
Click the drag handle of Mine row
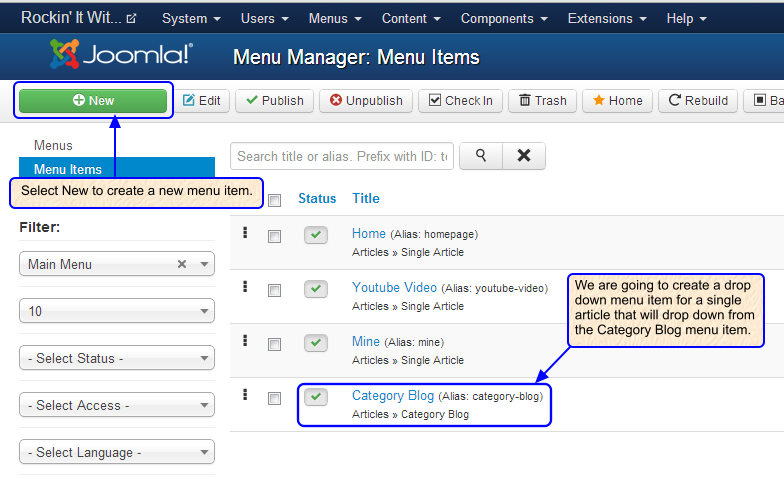click(x=245, y=340)
